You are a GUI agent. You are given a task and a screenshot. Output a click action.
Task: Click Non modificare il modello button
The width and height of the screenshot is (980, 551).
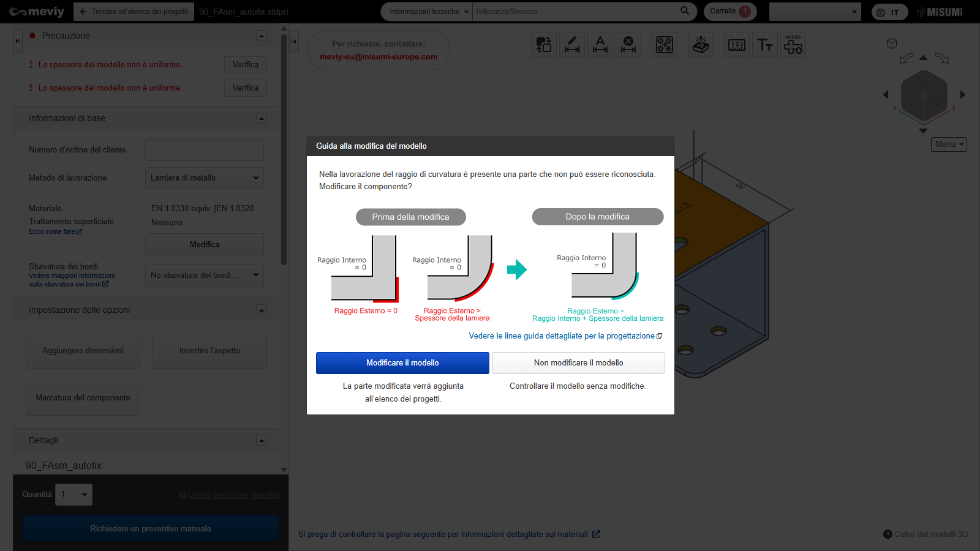coord(578,363)
